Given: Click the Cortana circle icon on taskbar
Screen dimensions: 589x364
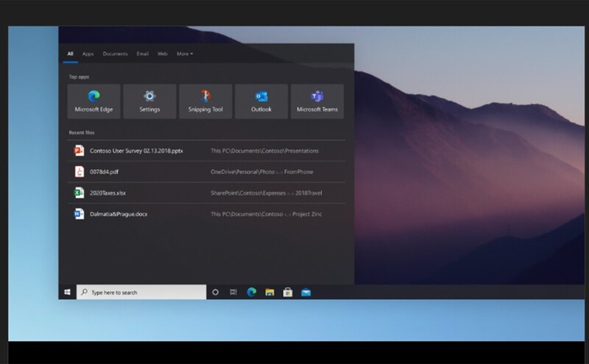Looking at the screenshot, I should coord(215,292).
